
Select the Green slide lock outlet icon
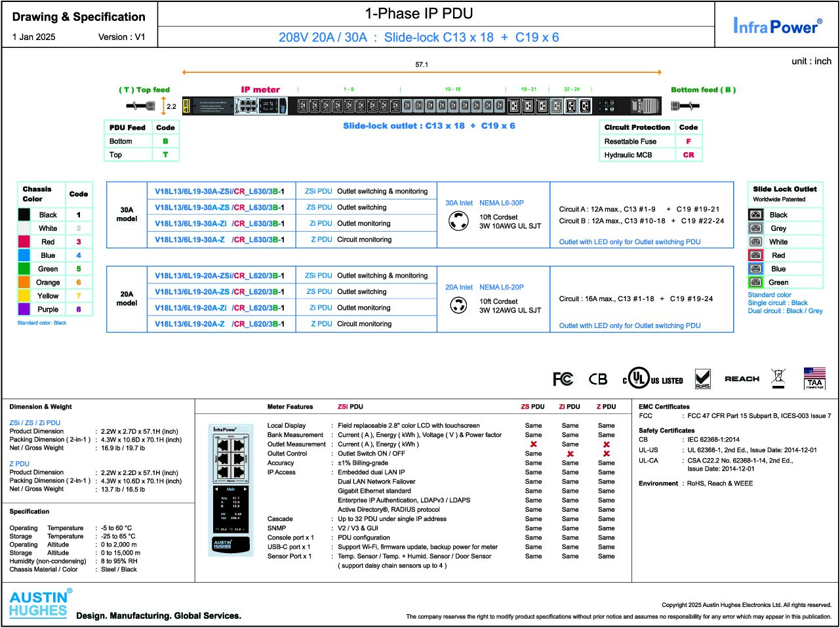pos(756,282)
